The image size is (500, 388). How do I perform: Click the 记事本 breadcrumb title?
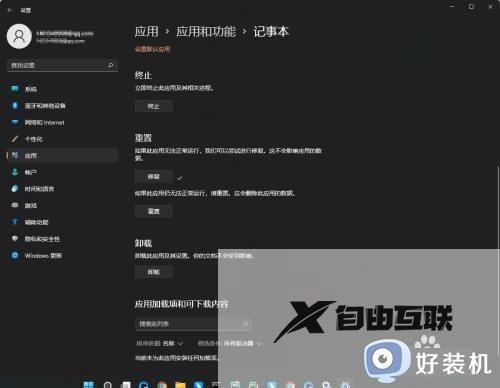pyautogui.click(x=271, y=32)
